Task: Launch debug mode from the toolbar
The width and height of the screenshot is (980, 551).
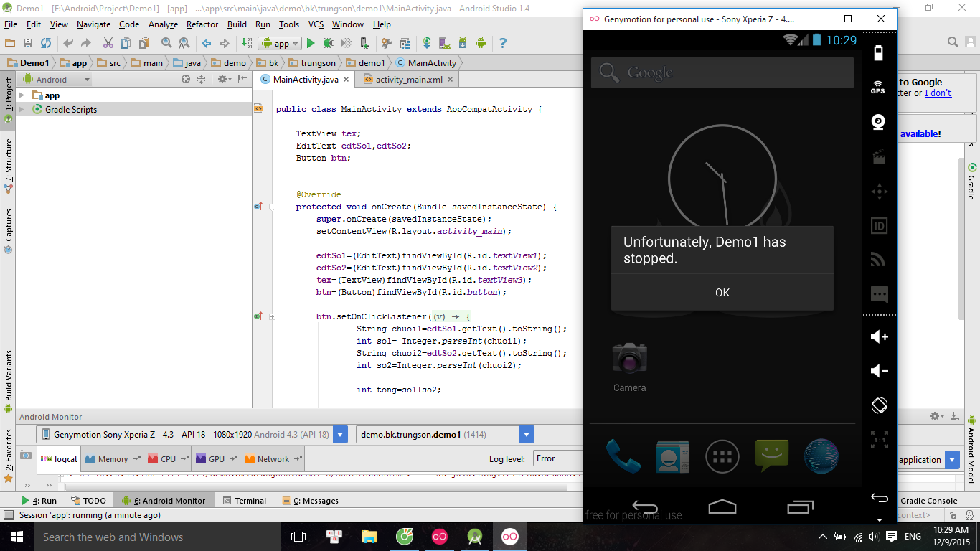Action: pos(327,43)
